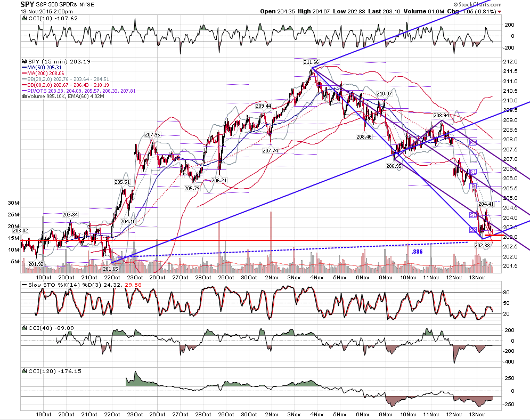Click the Last 203.19 header value
Screen dimensions: 530x420
tap(385, 12)
